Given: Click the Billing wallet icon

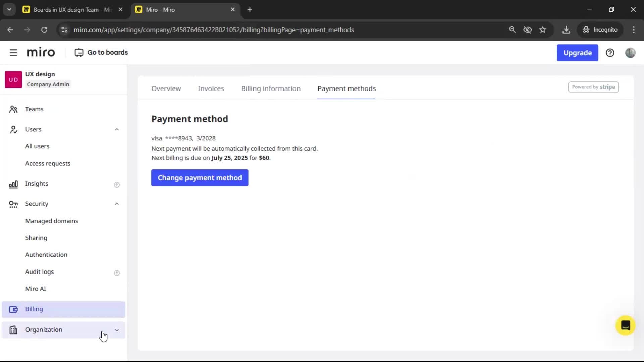Looking at the screenshot, I should (x=13, y=309).
